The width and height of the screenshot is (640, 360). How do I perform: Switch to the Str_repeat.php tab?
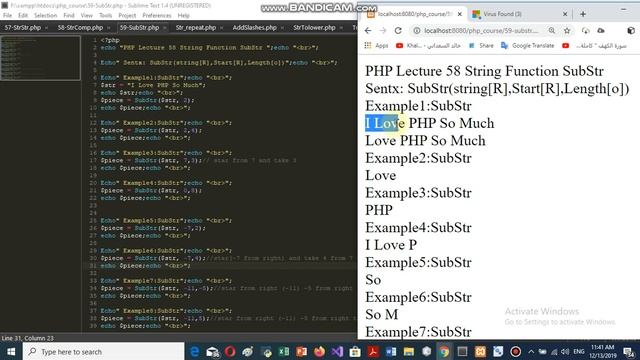(x=196, y=28)
